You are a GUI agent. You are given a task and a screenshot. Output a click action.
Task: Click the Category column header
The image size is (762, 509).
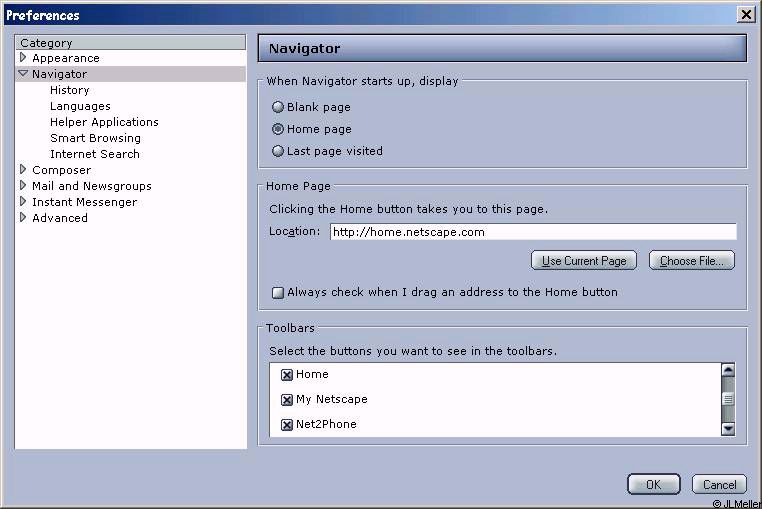[x=130, y=42]
